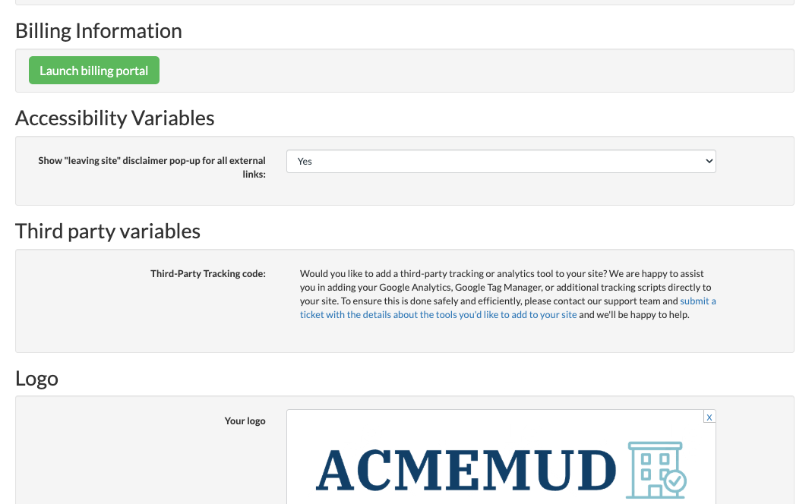812x504 pixels.
Task: Click the Your logo label
Action: pos(245,421)
